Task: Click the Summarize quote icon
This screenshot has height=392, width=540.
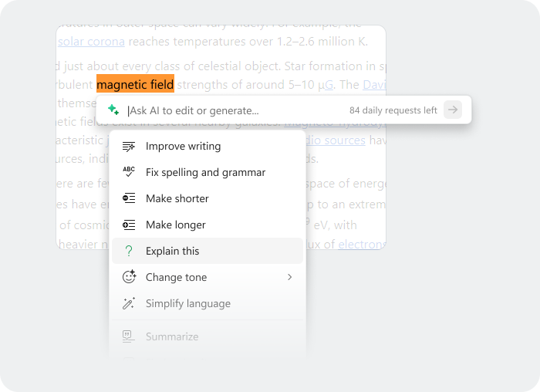Action: tap(129, 336)
